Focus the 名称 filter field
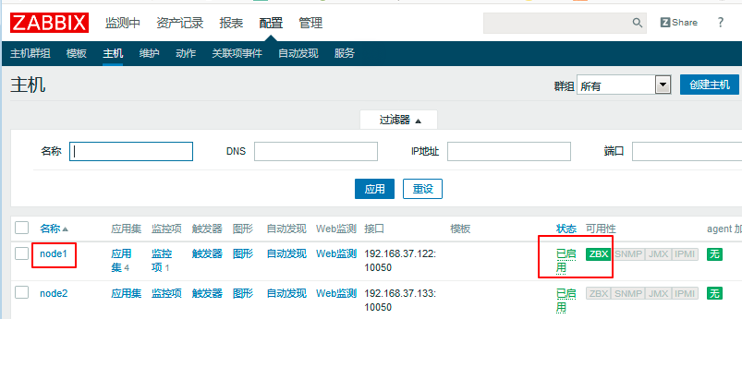751x375 pixels. click(131, 151)
